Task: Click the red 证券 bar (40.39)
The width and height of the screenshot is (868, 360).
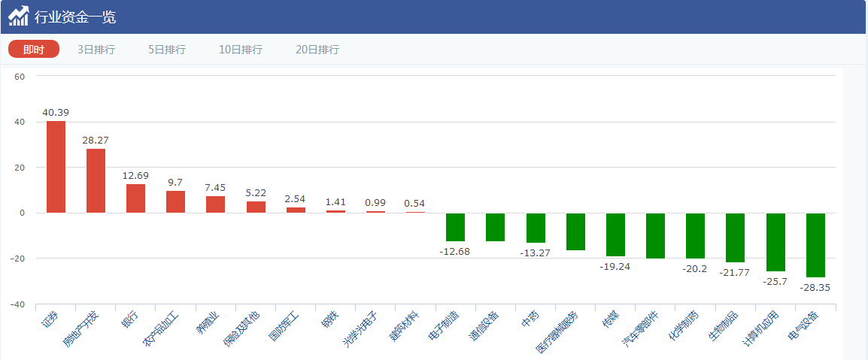Action: point(56,167)
